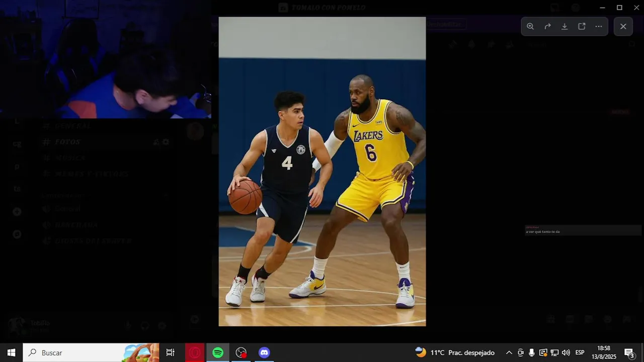644x362 pixels.
Task: Switch the ESP input language
Action: [580, 352]
